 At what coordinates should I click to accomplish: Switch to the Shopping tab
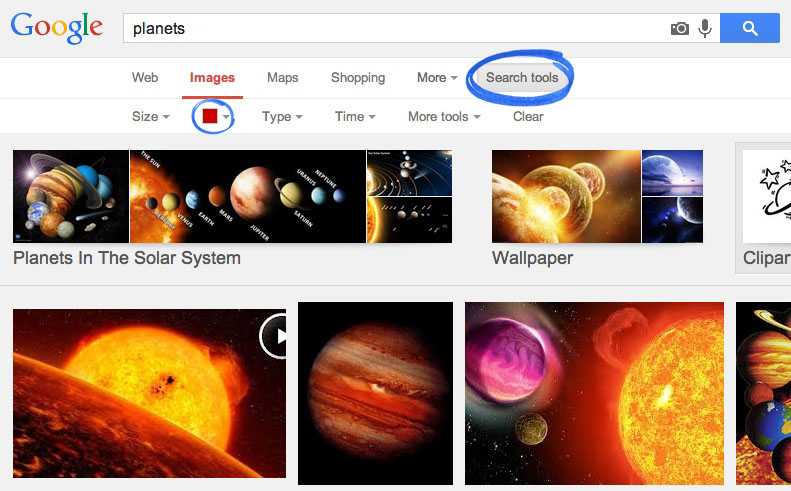click(358, 78)
